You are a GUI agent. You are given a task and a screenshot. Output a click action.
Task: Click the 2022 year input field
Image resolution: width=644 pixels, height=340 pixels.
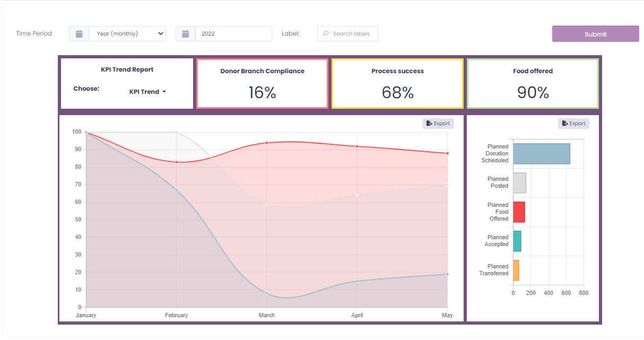(233, 34)
